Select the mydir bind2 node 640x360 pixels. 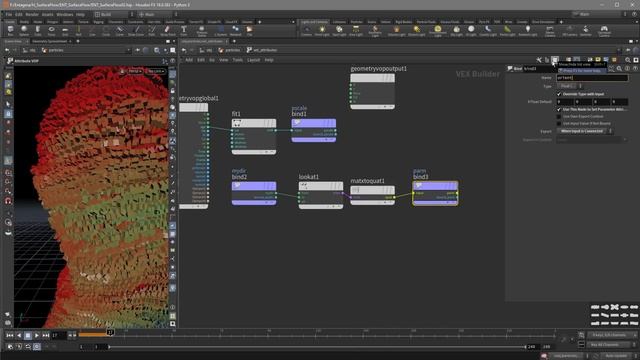[x=254, y=193]
